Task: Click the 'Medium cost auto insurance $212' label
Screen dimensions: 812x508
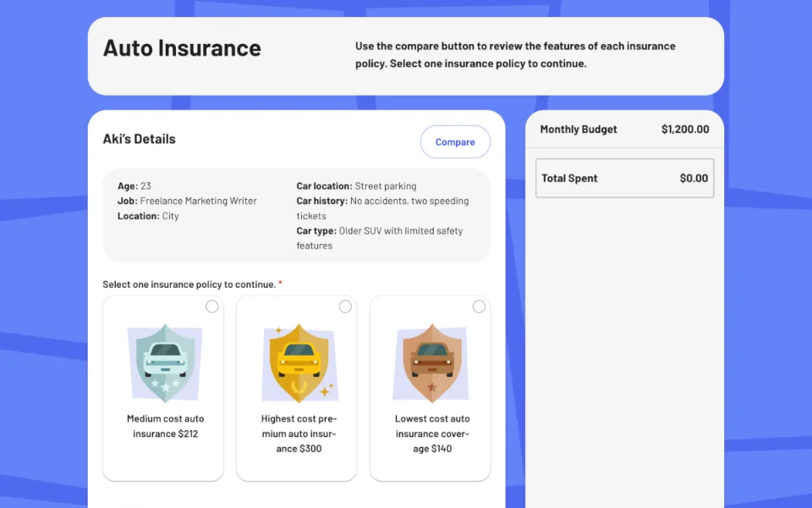Action: [165, 426]
